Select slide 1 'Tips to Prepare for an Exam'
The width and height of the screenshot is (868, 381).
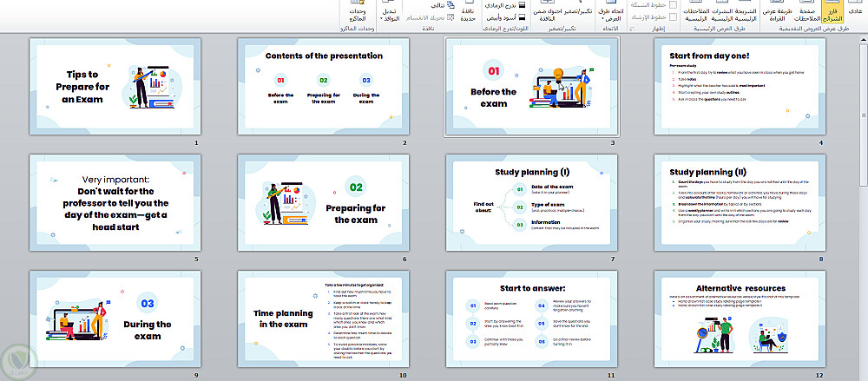[115, 87]
